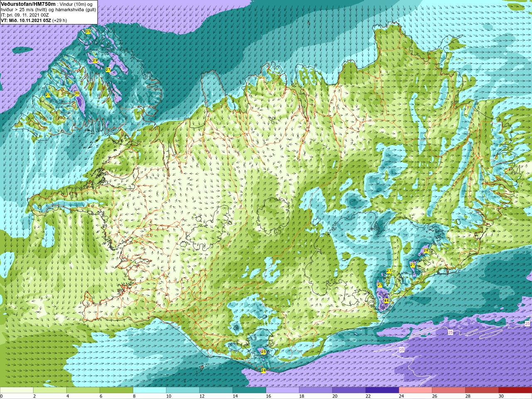
Task: Click the teal 12–14 legend swatch
Action: pos(216,390)
